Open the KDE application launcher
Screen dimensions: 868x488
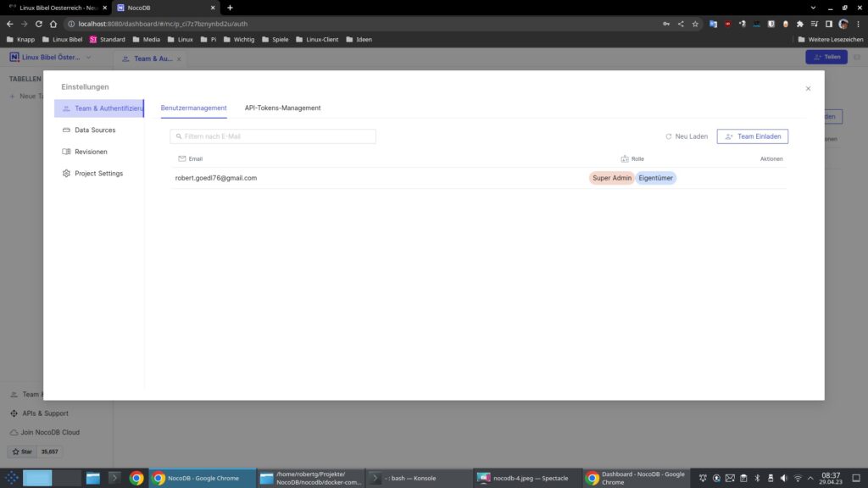[12, 478]
